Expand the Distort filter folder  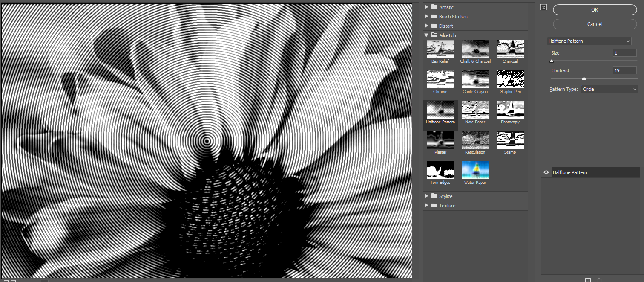(427, 26)
